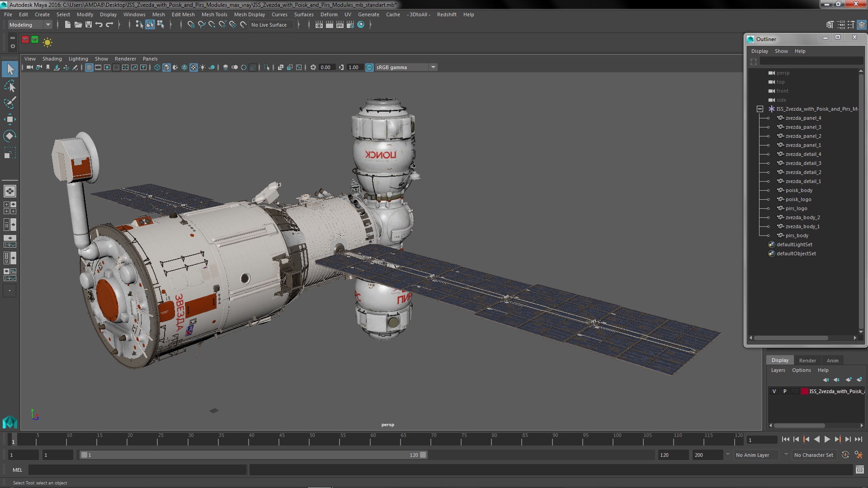
Task: Open the Deform menu
Action: 329,14
